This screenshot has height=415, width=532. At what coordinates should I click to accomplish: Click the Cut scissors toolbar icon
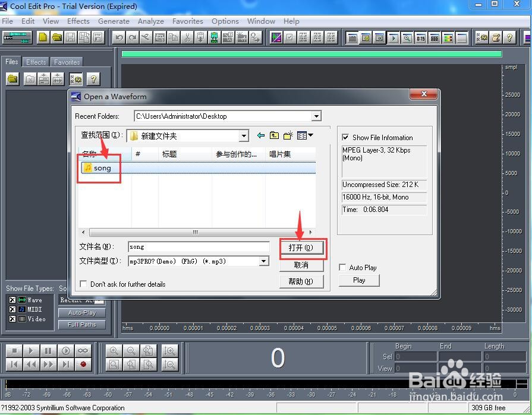[x=187, y=37]
